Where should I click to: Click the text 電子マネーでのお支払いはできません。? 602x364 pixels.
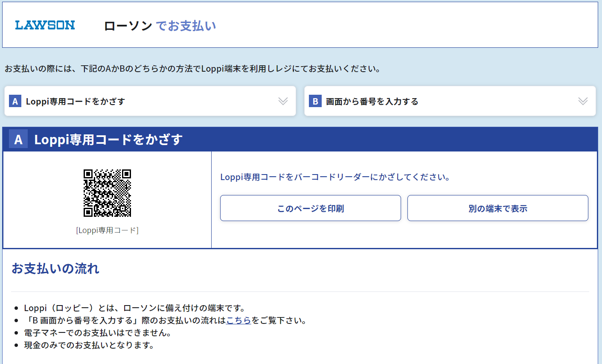pos(98,333)
